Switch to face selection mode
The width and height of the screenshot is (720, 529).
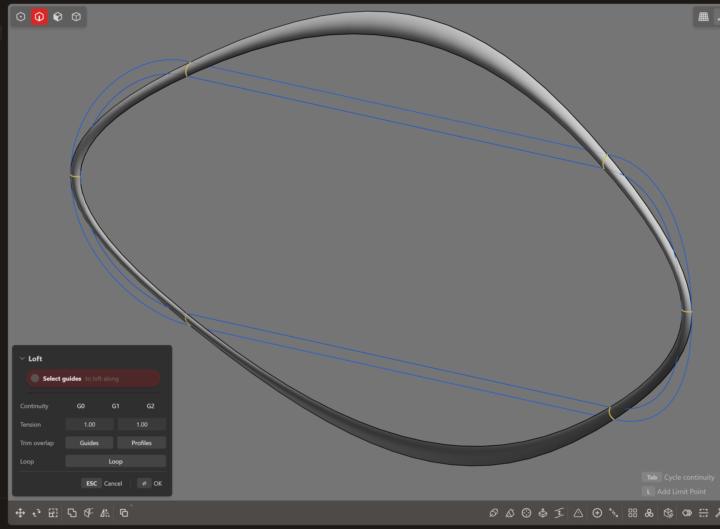click(58, 17)
